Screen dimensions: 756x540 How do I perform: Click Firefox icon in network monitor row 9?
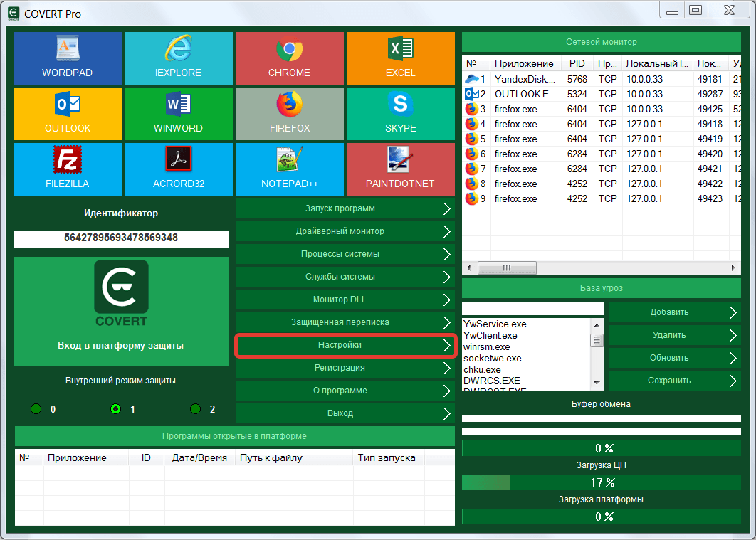click(471, 198)
